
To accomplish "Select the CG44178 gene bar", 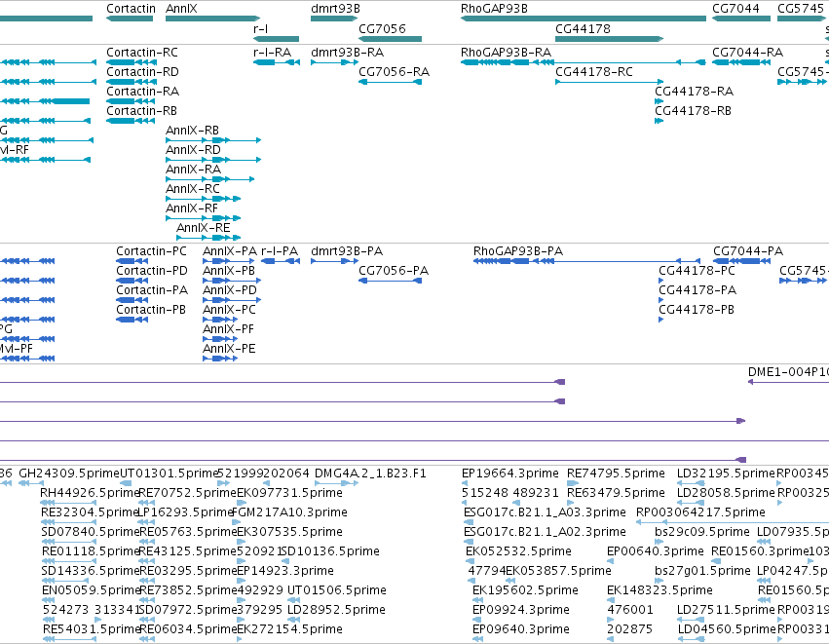I will pos(609,39).
